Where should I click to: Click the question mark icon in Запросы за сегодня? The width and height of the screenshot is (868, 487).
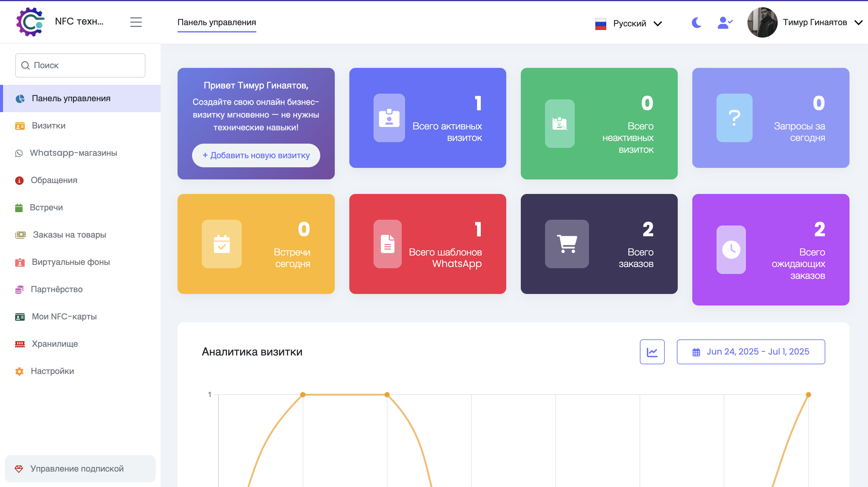pyautogui.click(x=734, y=118)
